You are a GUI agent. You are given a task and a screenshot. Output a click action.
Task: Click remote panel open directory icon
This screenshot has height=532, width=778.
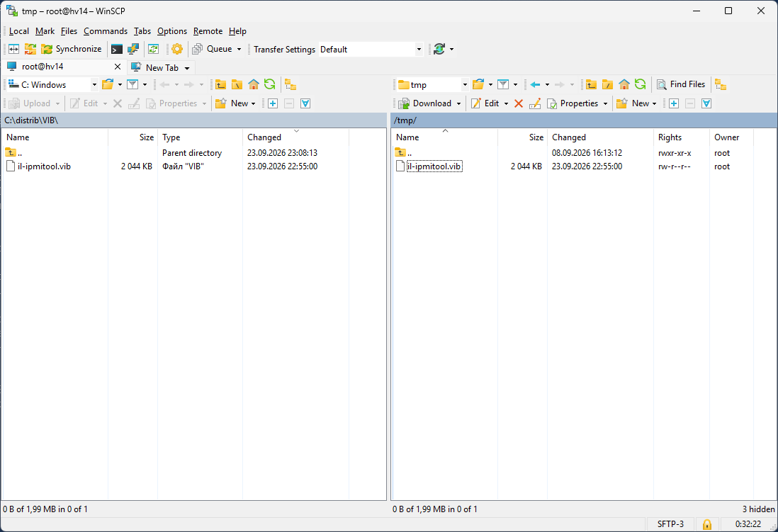tap(478, 84)
